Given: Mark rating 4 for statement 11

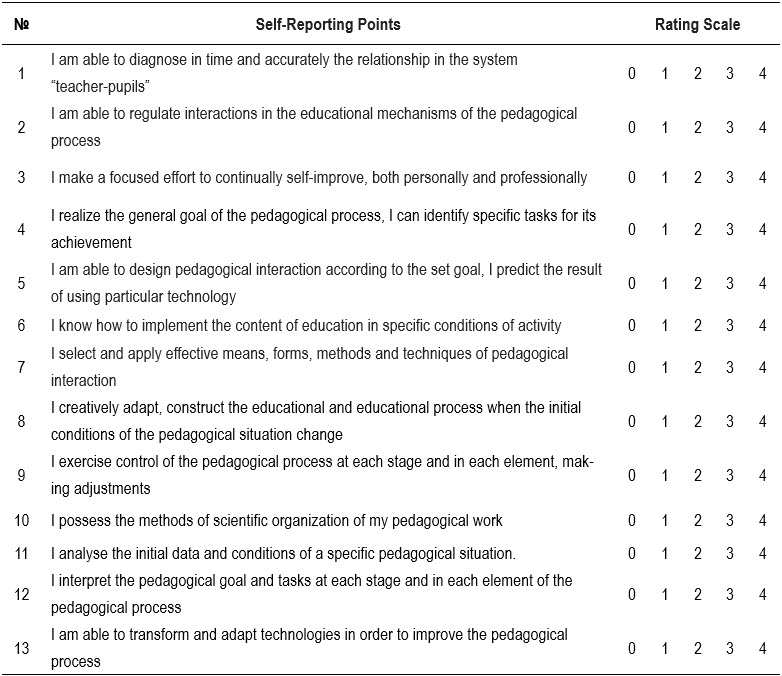Looking at the screenshot, I should click(763, 553).
